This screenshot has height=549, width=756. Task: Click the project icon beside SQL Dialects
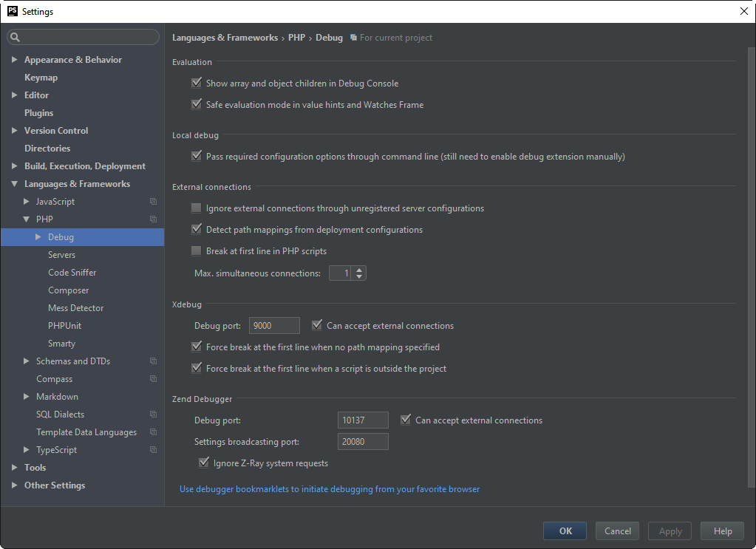(154, 415)
